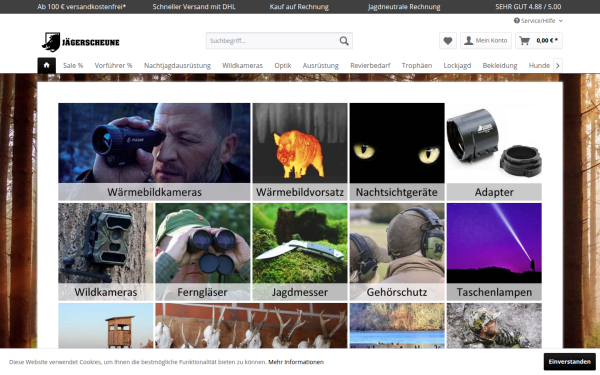The height and width of the screenshot is (375, 600).
Task: Click the home icon in navigation bar
Action: pos(46,65)
